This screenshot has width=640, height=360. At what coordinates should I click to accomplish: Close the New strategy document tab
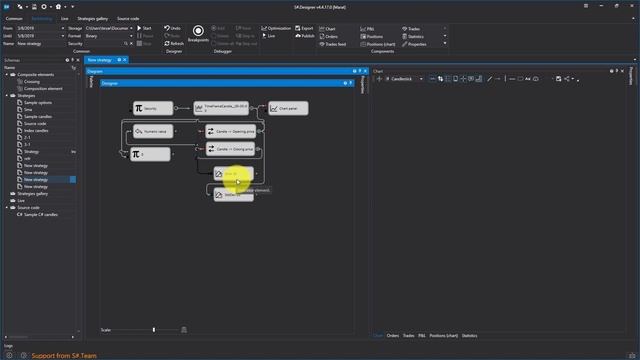pyautogui.click(x=125, y=60)
